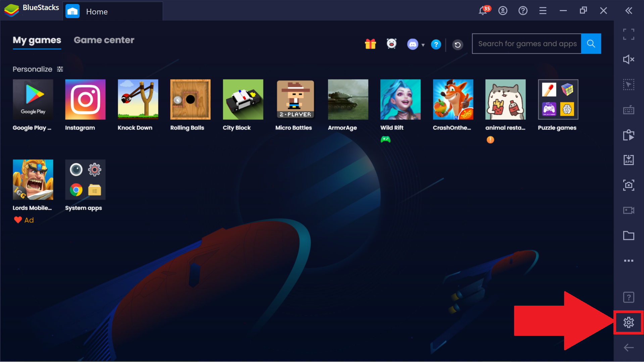Collapse the right sidebar with double-arrow
Viewport: 644px width, 362px height.
(x=629, y=10)
